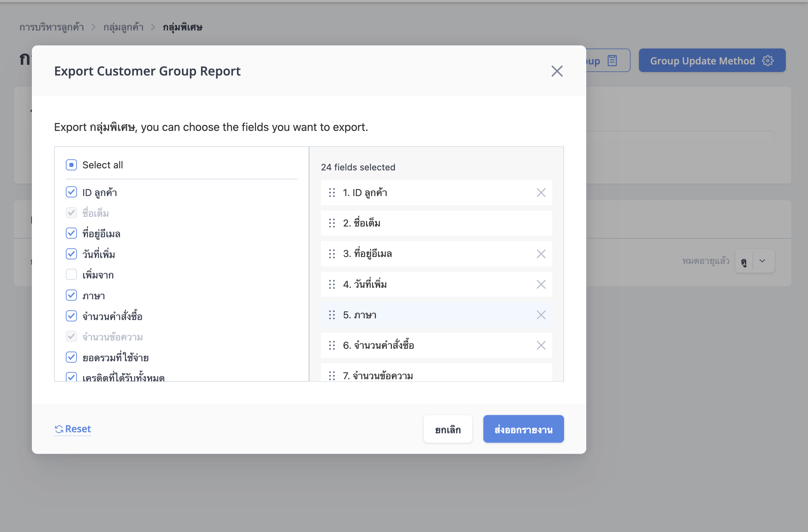Uncheck the 'ภาษา' checkbox

(x=71, y=295)
